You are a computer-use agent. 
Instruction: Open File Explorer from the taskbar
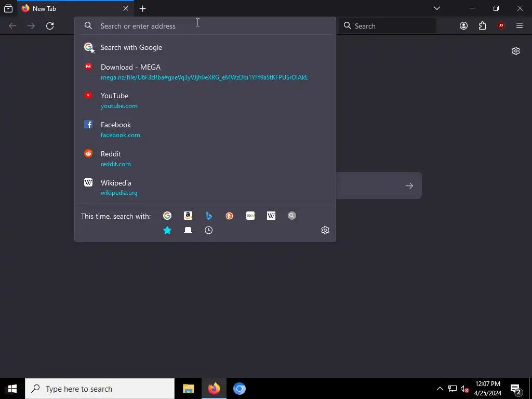tap(188, 389)
